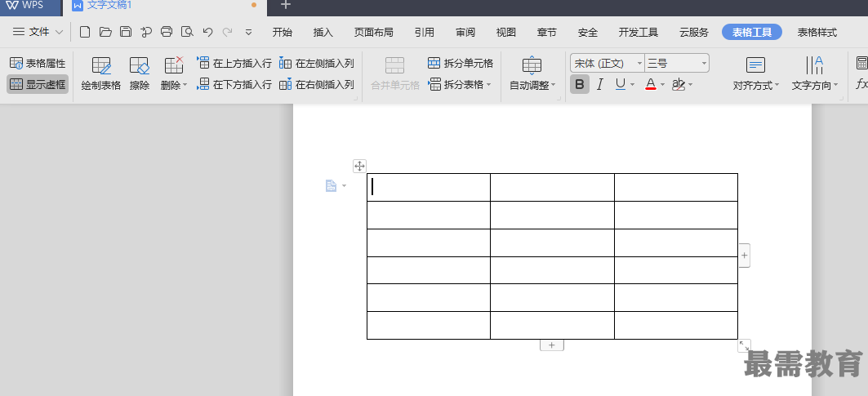This screenshot has width=868, height=396.
Task: Expand highlight color dropdown arrow
Action: [x=690, y=85]
